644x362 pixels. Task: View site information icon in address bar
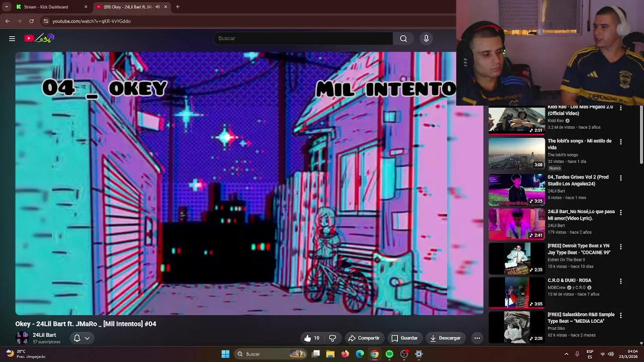pos(46,21)
